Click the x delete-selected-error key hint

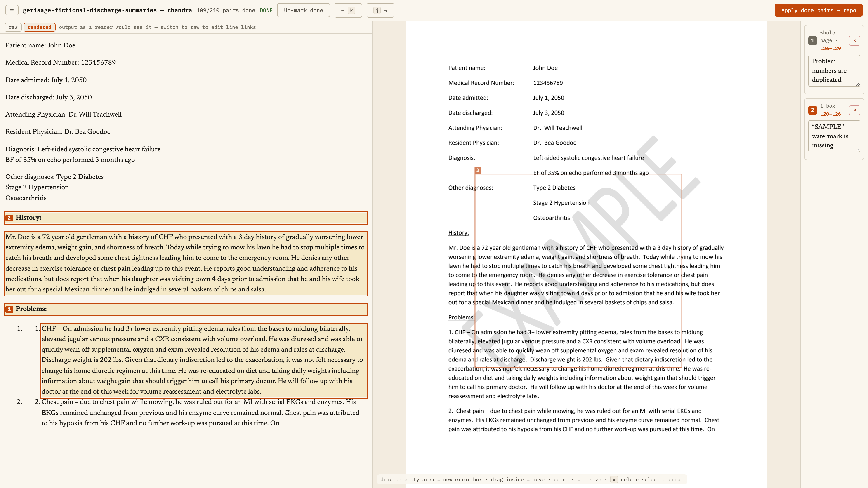(614, 480)
